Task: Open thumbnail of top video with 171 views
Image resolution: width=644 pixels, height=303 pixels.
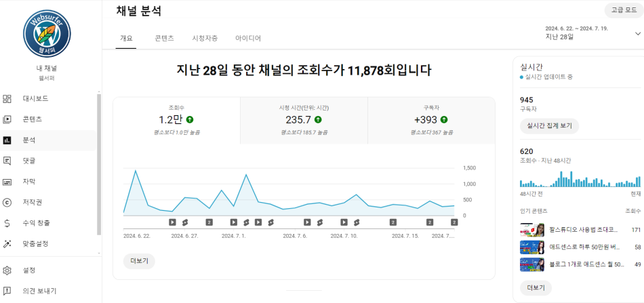Action: point(532,230)
